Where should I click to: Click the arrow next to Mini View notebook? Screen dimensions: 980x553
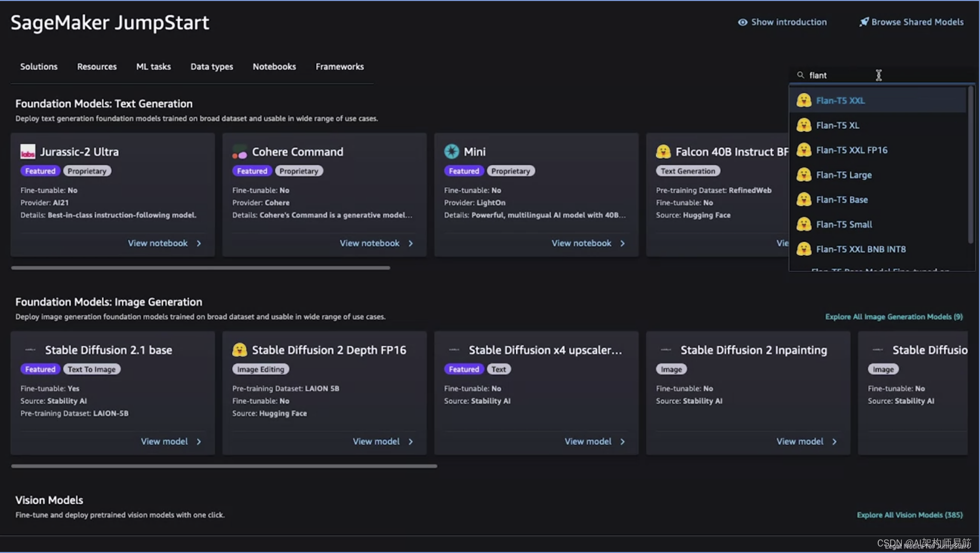[623, 243]
